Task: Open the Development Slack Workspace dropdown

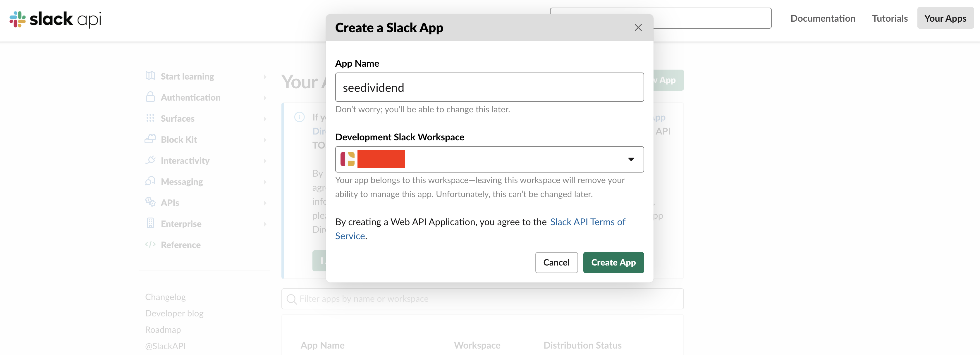Action: [x=489, y=159]
